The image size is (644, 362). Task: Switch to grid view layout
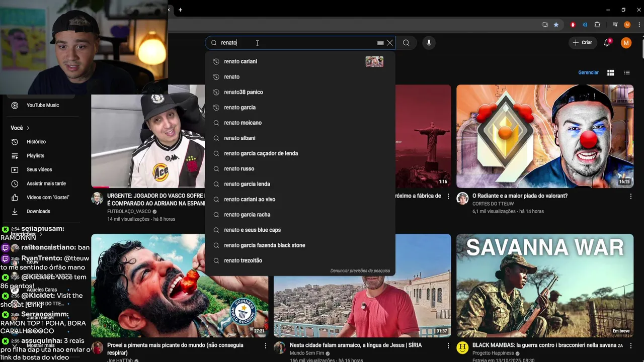click(611, 72)
